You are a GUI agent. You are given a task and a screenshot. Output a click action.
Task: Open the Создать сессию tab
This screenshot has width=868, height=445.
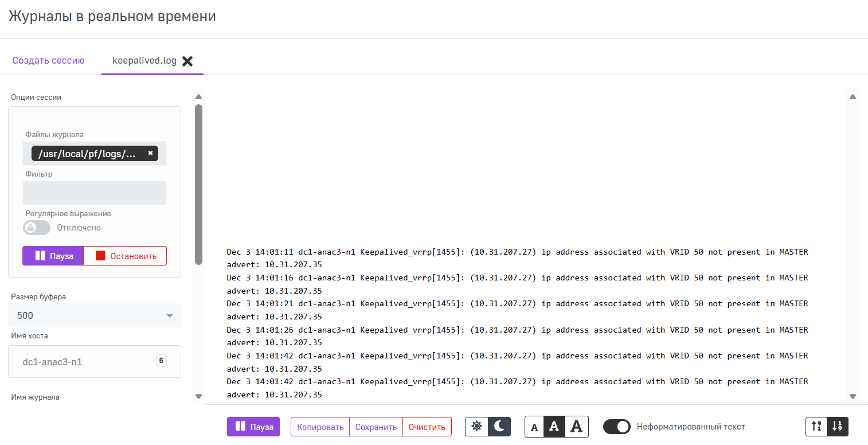point(49,61)
